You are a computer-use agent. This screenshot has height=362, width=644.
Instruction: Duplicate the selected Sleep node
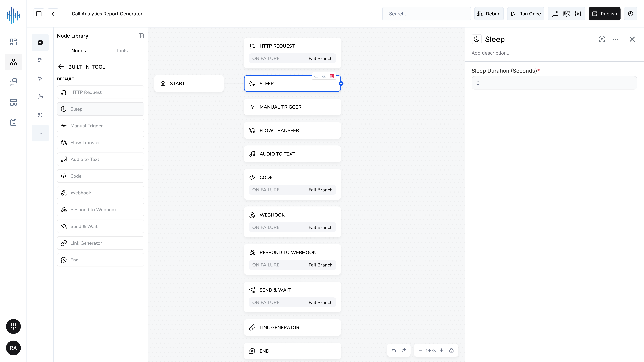[x=324, y=76]
